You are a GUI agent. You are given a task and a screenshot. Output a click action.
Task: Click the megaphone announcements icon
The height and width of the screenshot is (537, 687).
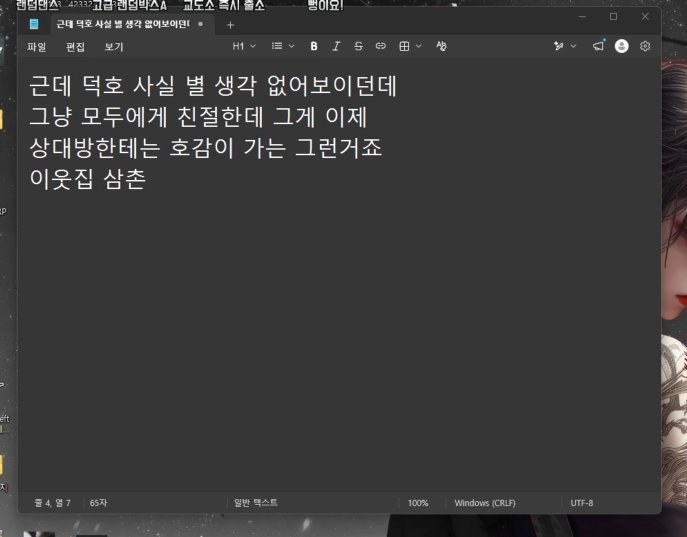coord(599,46)
